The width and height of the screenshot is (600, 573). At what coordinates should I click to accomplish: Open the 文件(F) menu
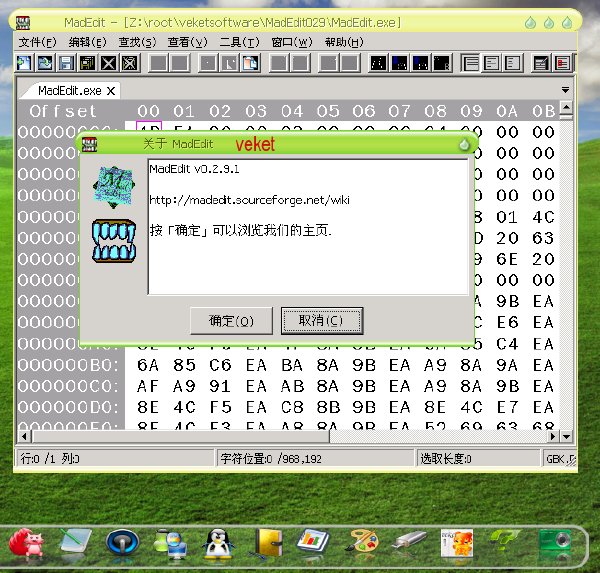pos(38,42)
